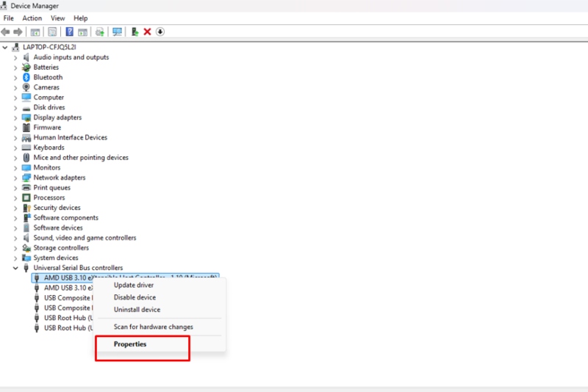Open the View menu
This screenshot has width=588, height=392.
coord(57,18)
